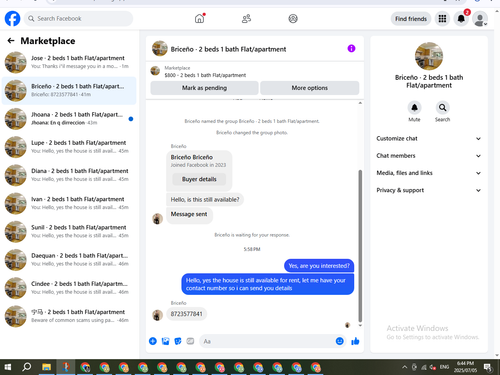Search in conversation via magnifier icon

442,108
